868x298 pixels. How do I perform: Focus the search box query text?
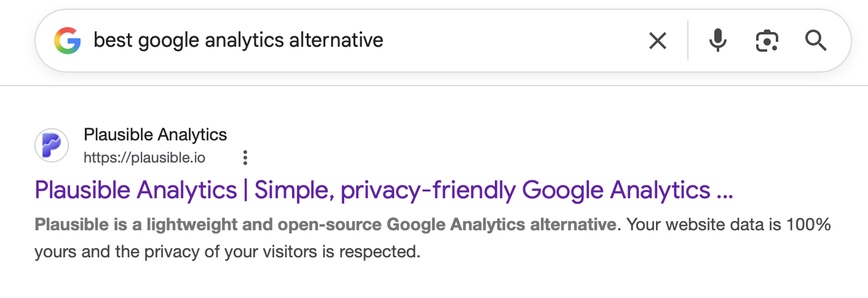[x=238, y=41]
